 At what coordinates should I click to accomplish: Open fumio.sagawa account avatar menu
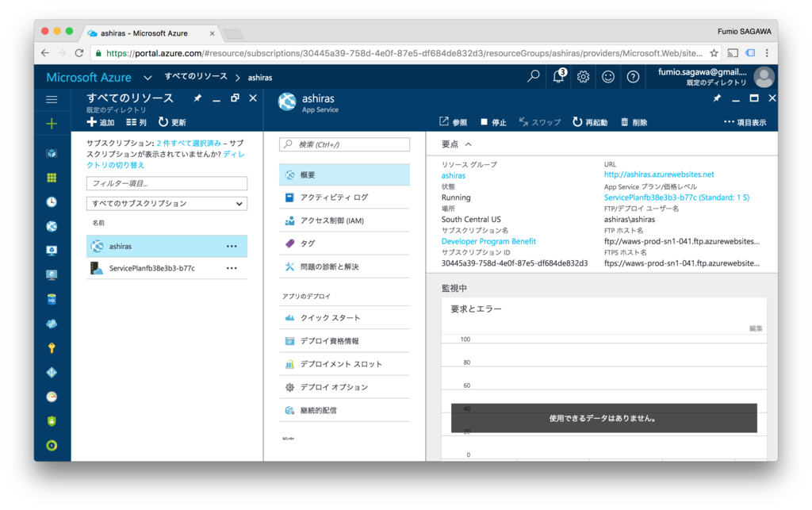point(764,77)
